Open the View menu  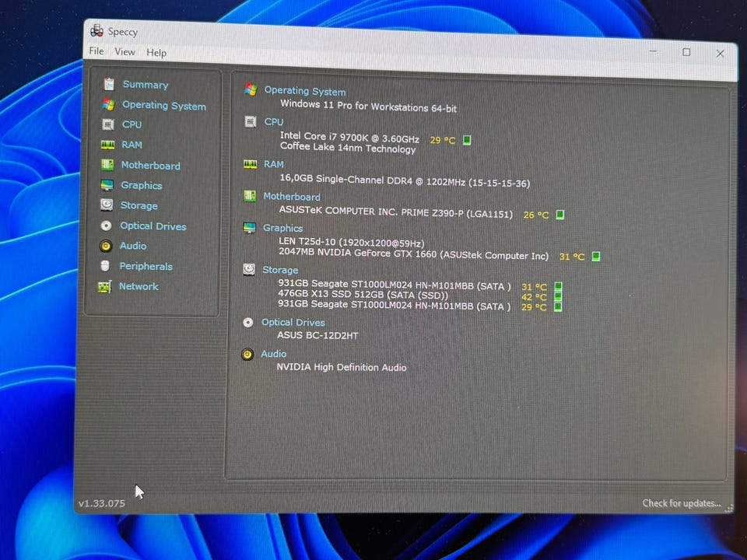click(124, 51)
